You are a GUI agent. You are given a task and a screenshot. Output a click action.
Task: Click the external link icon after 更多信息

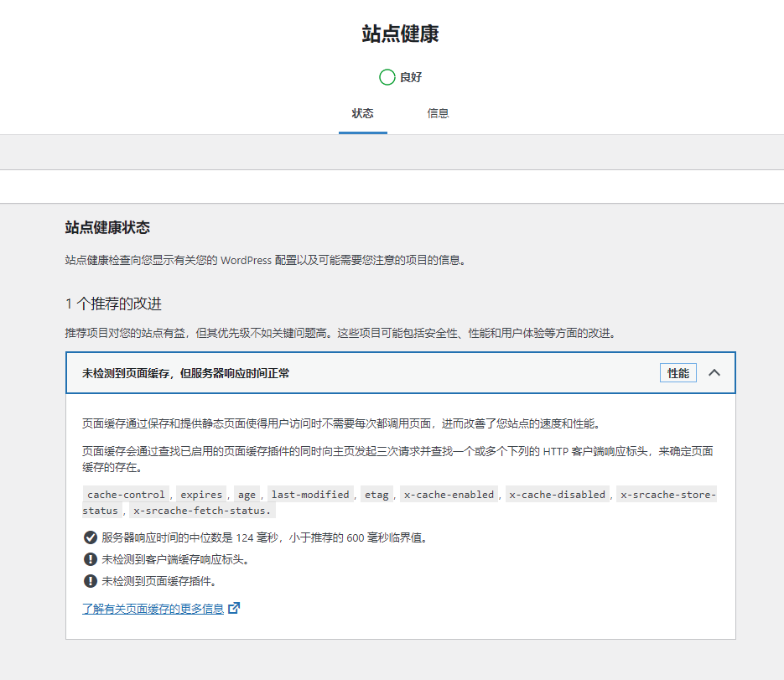234,609
